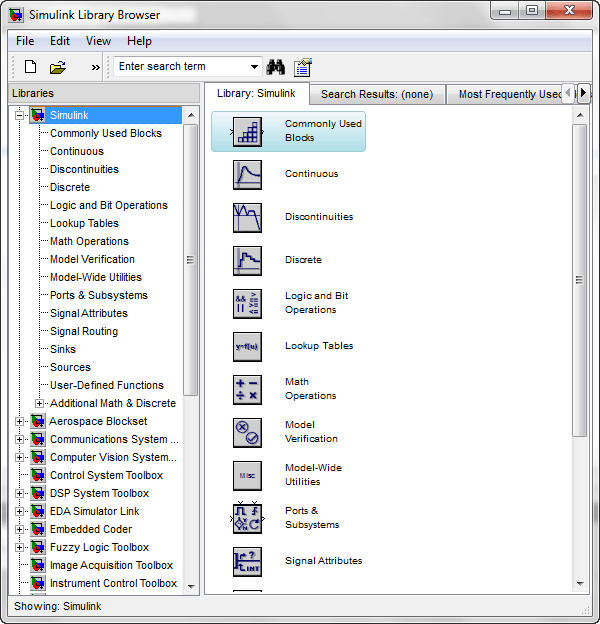Open the Lookup Tables y=f(u) icon
The image size is (600, 624).
[247, 347]
